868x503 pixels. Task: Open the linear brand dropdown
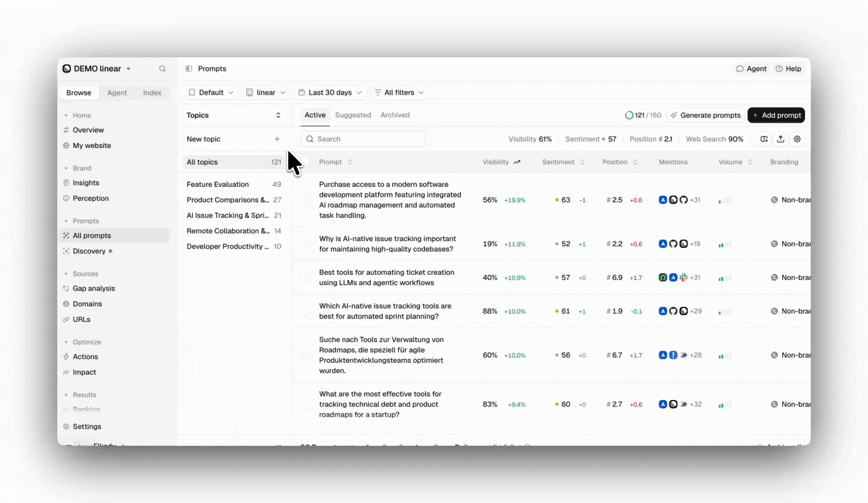point(266,92)
